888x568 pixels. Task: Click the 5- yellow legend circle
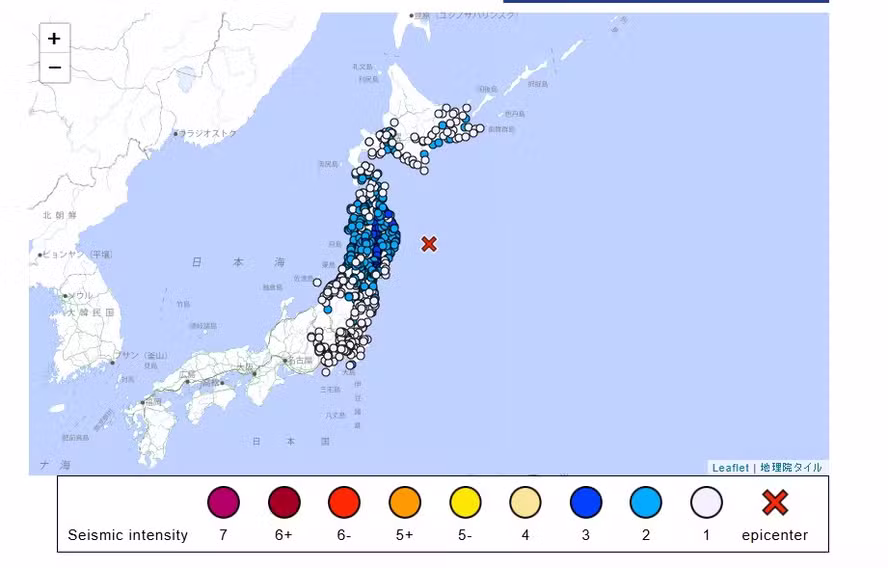[x=465, y=502]
